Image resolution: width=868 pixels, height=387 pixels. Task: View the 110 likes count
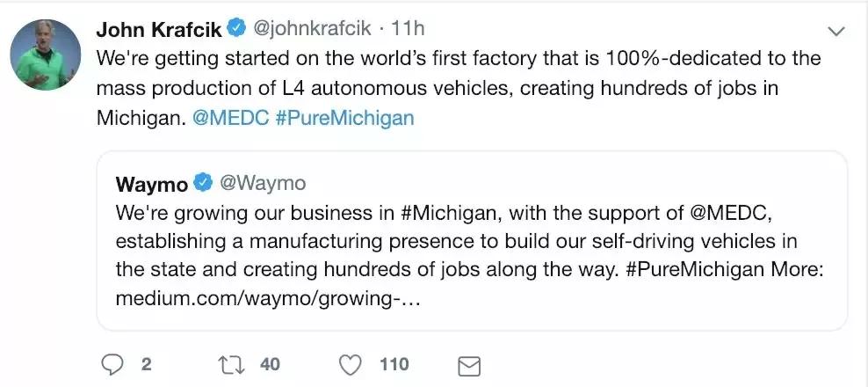[394, 364]
